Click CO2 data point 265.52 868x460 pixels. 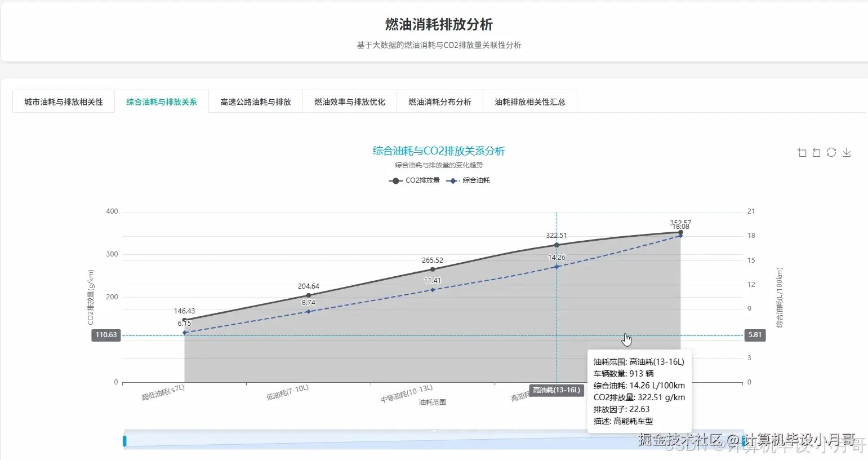tap(433, 269)
